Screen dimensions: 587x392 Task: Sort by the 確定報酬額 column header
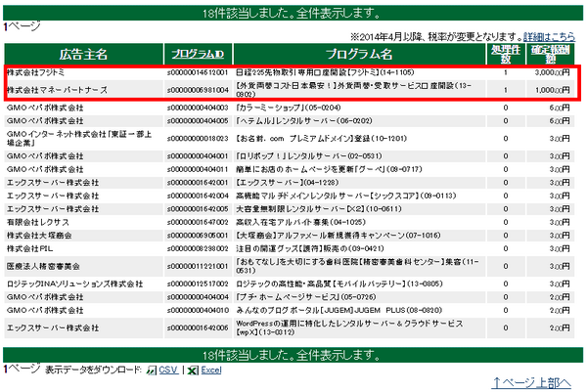(550, 54)
